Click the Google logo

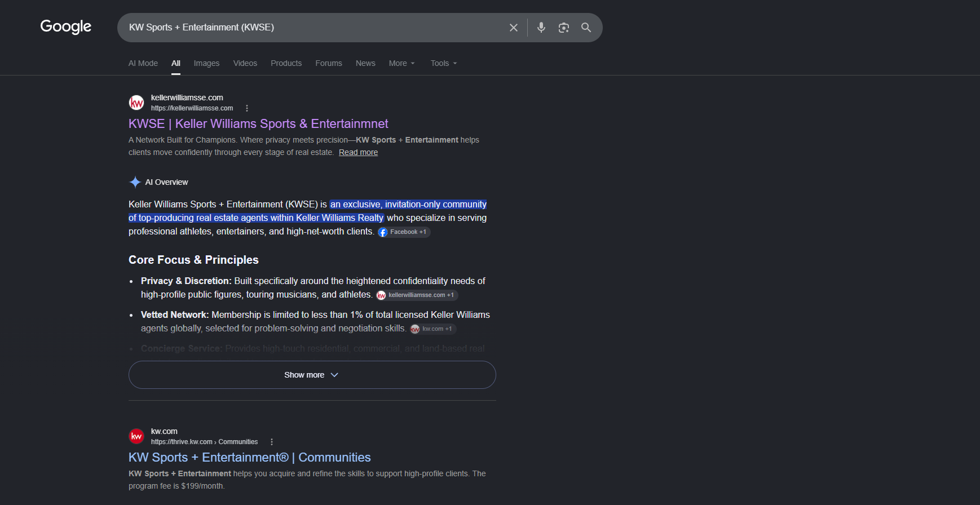tap(66, 26)
